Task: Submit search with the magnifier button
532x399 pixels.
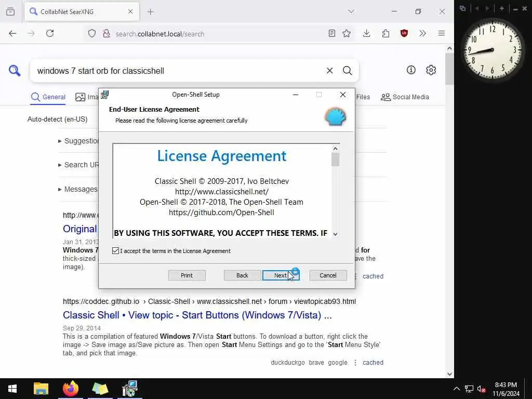Action: [347, 71]
